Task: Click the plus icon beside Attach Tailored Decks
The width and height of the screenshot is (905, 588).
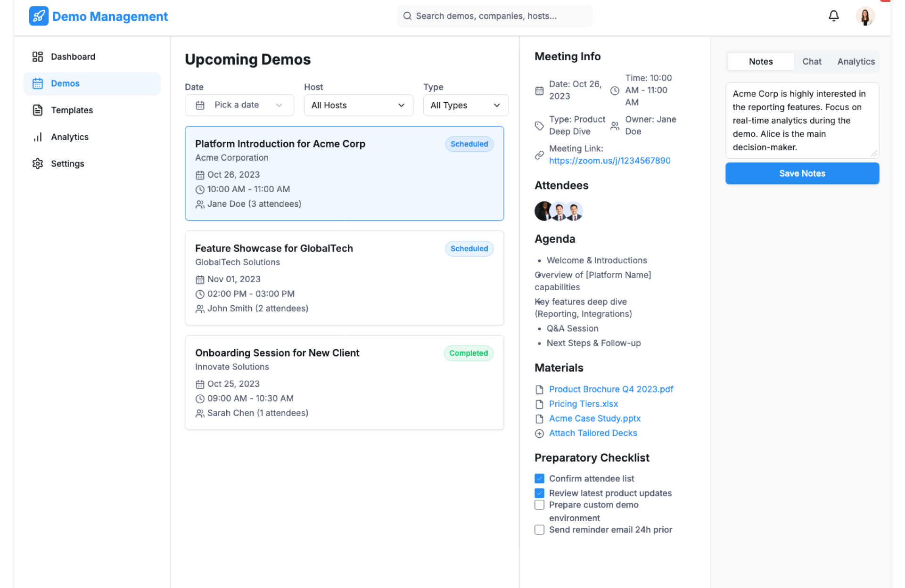Action: (x=539, y=433)
